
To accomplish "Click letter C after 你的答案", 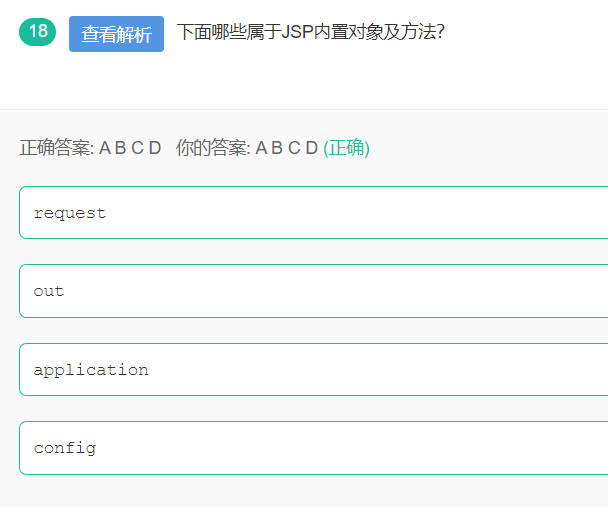I will pyautogui.click(x=294, y=148).
